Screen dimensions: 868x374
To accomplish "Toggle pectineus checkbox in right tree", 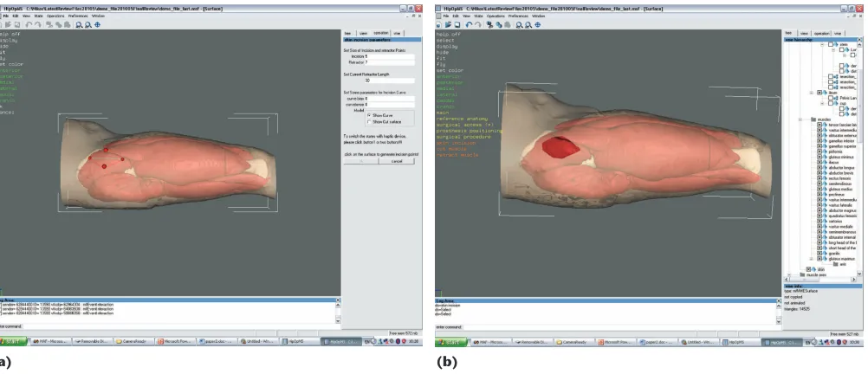I will pyautogui.click(x=819, y=195).
